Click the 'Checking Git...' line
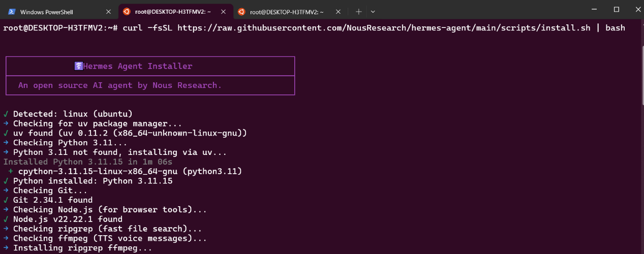Image resolution: width=644 pixels, height=254 pixels. click(45, 190)
